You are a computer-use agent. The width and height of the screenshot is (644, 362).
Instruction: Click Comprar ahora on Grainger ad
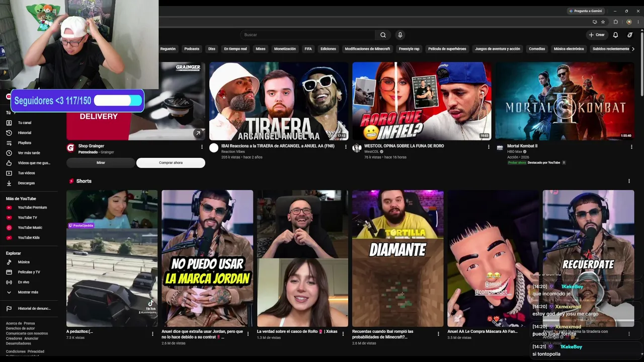pos(171,163)
